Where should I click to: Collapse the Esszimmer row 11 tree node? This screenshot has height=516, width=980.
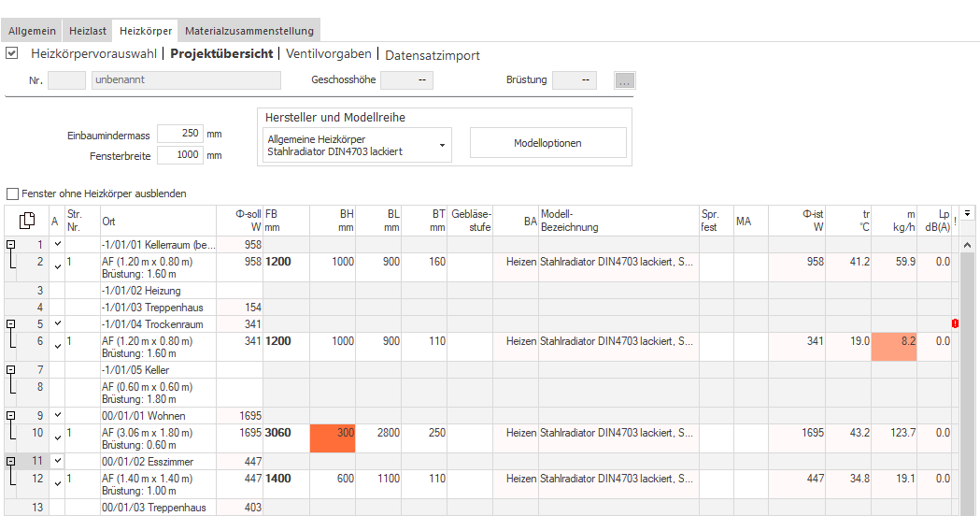(x=10, y=461)
